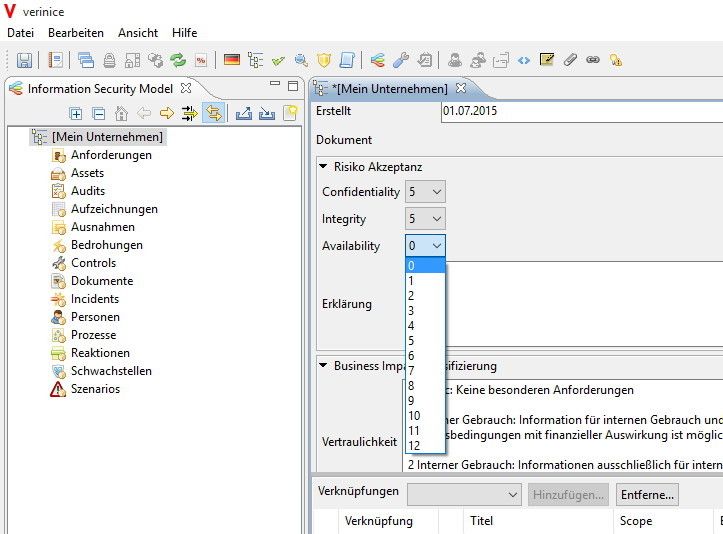Screen dimensions: 723x534
Task: Click the Save floppy disk icon
Action: [24, 60]
